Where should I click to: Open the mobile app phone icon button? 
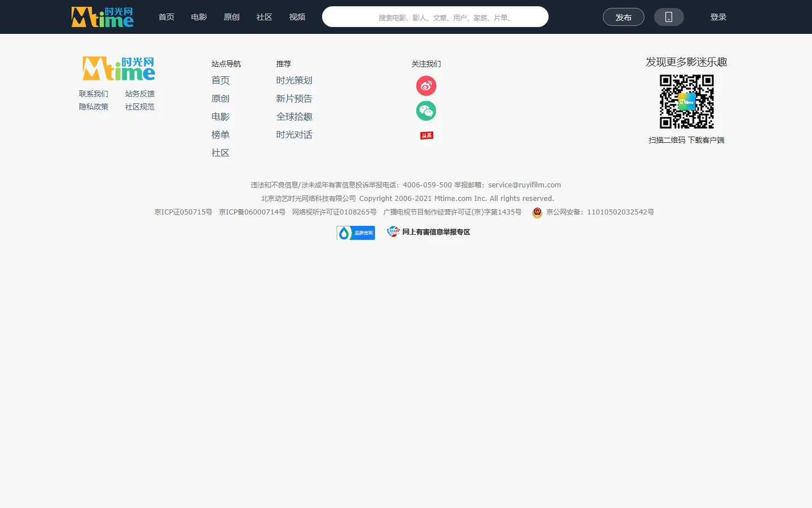coord(669,17)
